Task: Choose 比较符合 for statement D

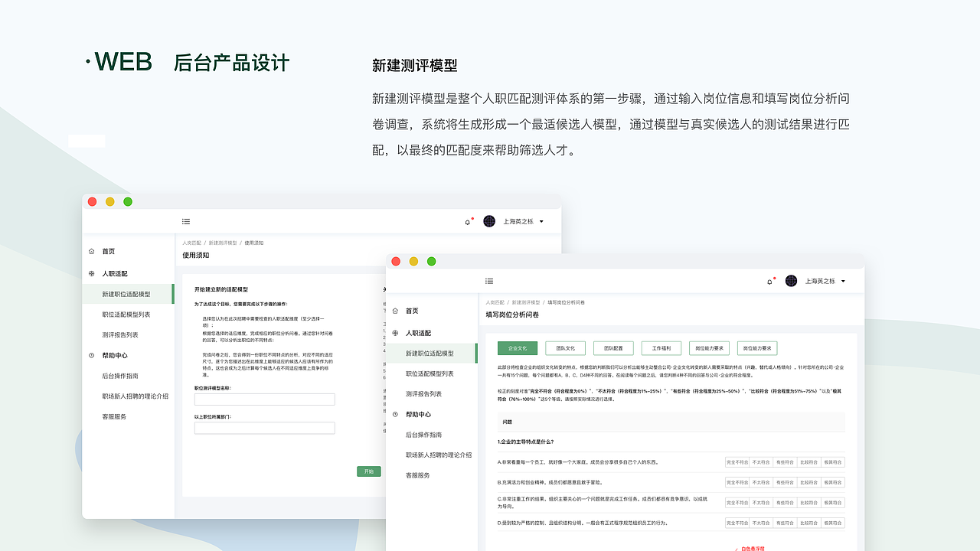Action: 809,523
